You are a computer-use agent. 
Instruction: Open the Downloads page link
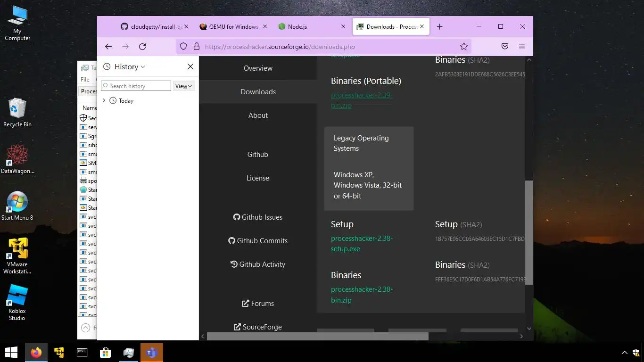tap(258, 91)
